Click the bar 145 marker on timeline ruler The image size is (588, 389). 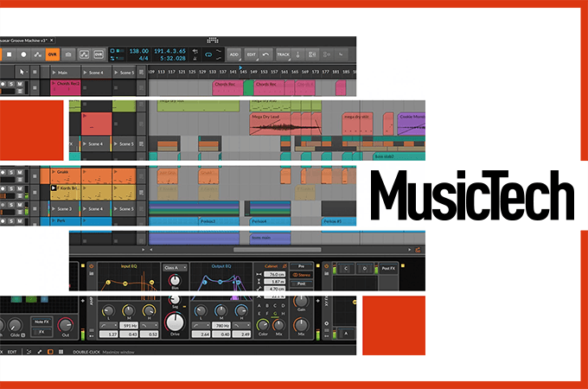[x=243, y=72]
